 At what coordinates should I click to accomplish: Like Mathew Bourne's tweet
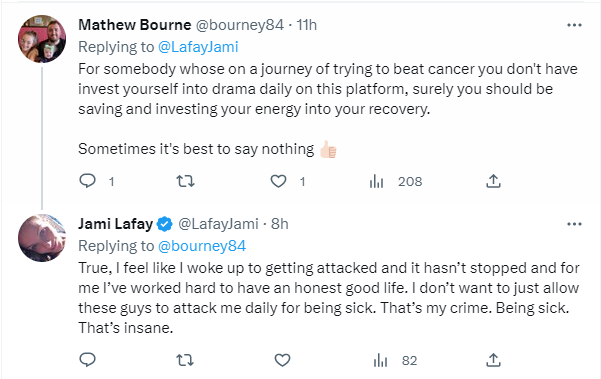point(279,181)
